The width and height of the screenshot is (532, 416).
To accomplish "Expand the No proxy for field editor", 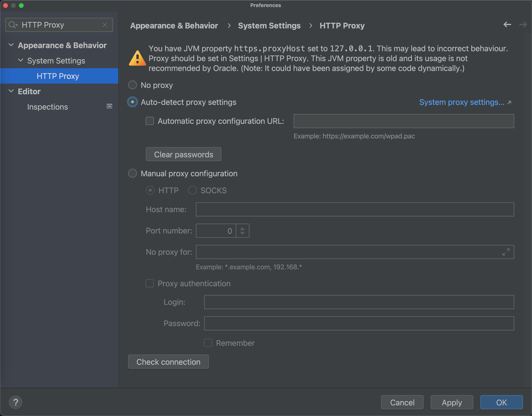I will [506, 252].
